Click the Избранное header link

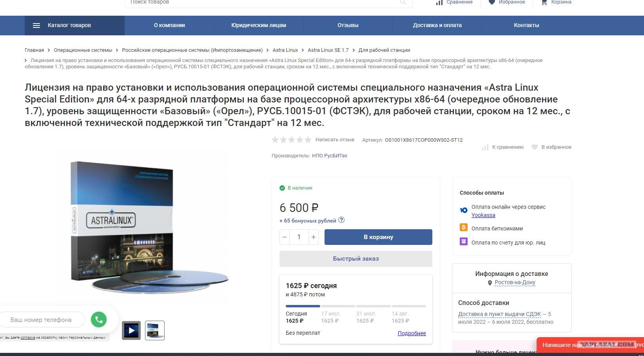tap(512, 2)
